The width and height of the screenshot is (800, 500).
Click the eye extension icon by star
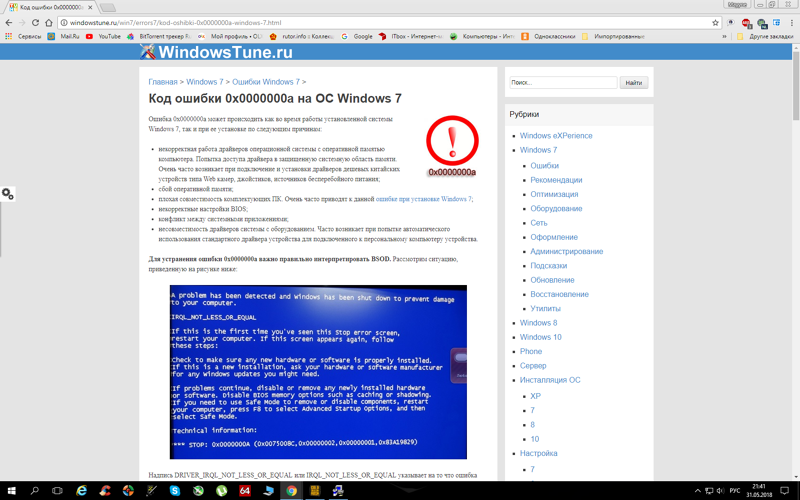(x=731, y=22)
